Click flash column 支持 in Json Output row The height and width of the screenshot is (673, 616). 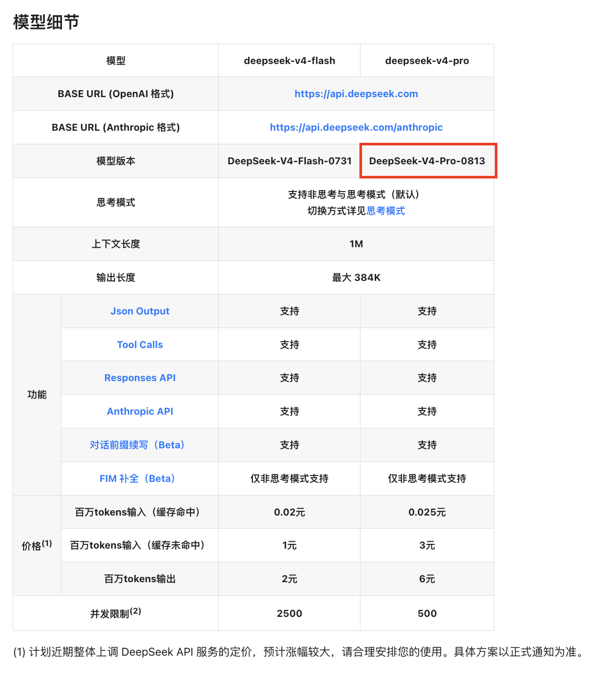tap(290, 311)
